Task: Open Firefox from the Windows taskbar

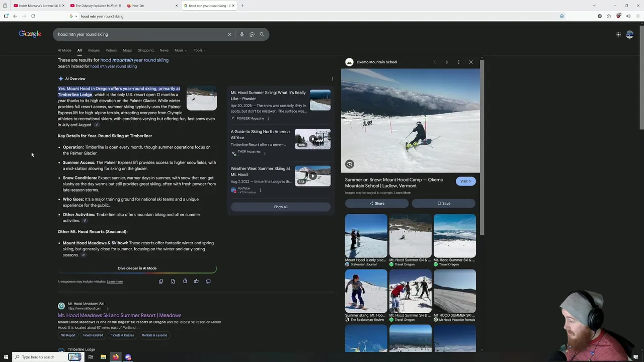Action: tap(115, 357)
